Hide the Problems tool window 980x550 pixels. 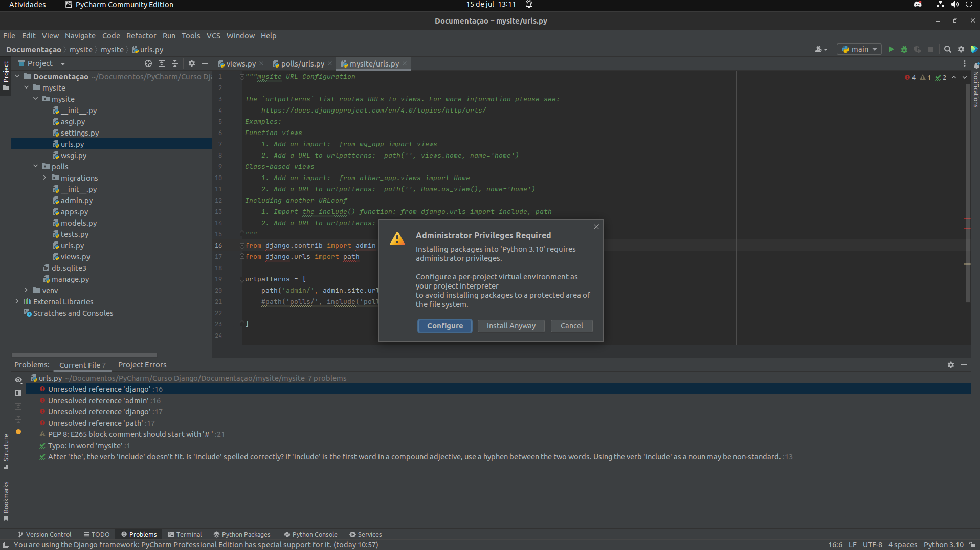[964, 365]
